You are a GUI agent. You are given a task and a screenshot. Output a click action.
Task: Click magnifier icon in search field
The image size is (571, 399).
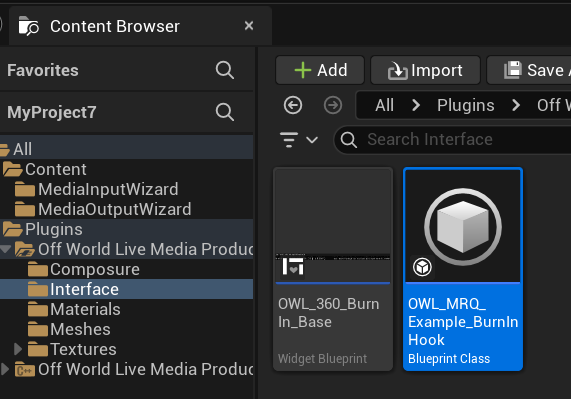coord(348,140)
